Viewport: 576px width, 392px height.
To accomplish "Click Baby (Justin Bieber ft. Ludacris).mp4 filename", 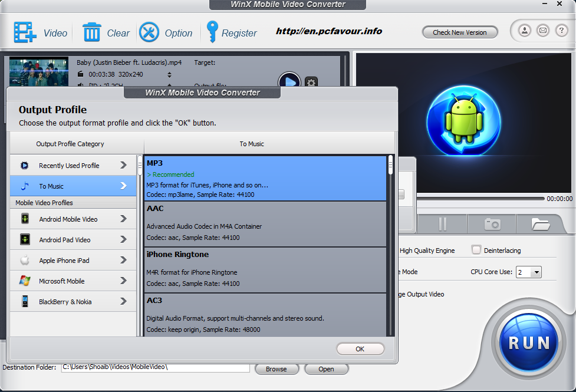I will 129,62.
